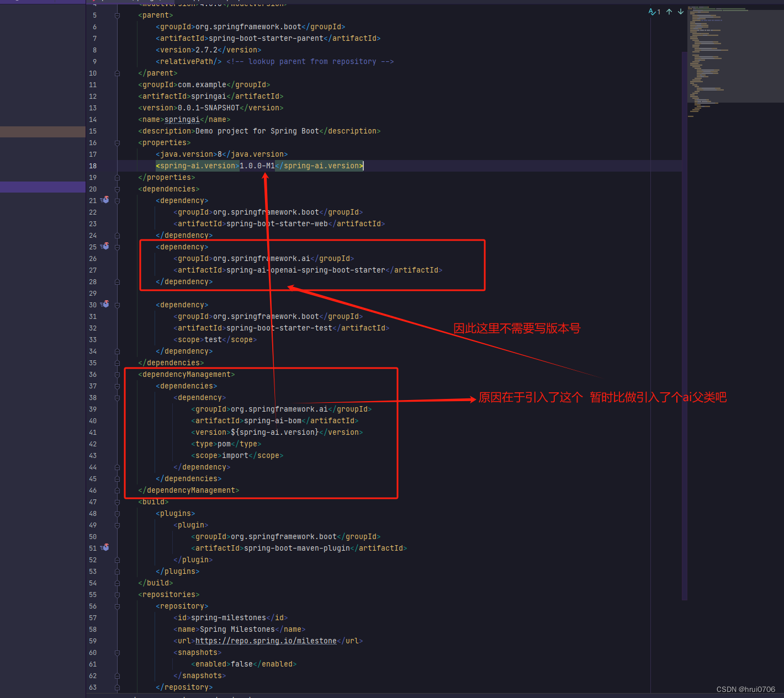
Task: Collapse the parent tag at line 5
Action: pos(117,15)
